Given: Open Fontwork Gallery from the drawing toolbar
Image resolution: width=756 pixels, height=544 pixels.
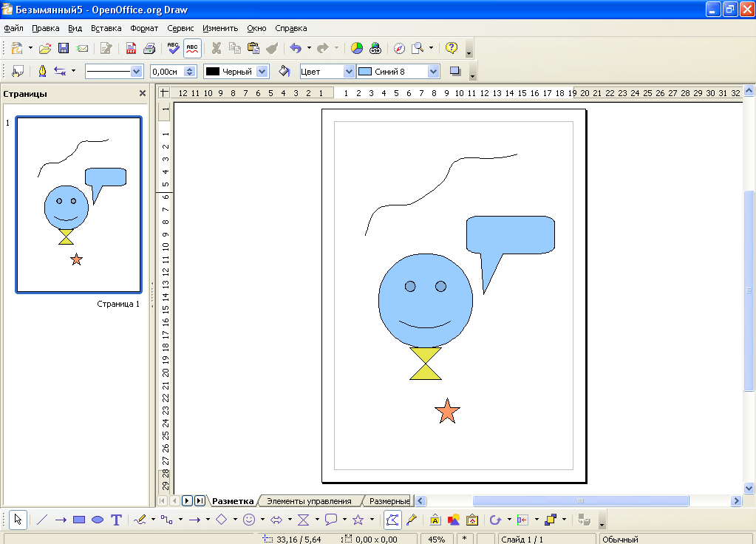Looking at the screenshot, I should coord(435,520).
